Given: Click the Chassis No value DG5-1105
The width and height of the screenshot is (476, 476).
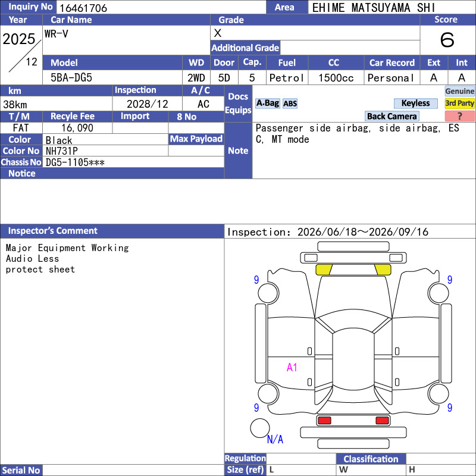Looking at the screenshot, I should coord(75,162).
